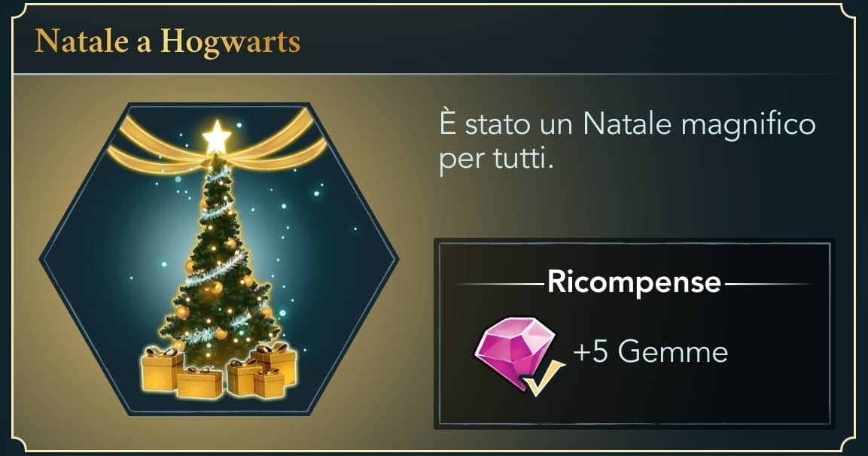Click the pink gem reward icon

(515, 353)
